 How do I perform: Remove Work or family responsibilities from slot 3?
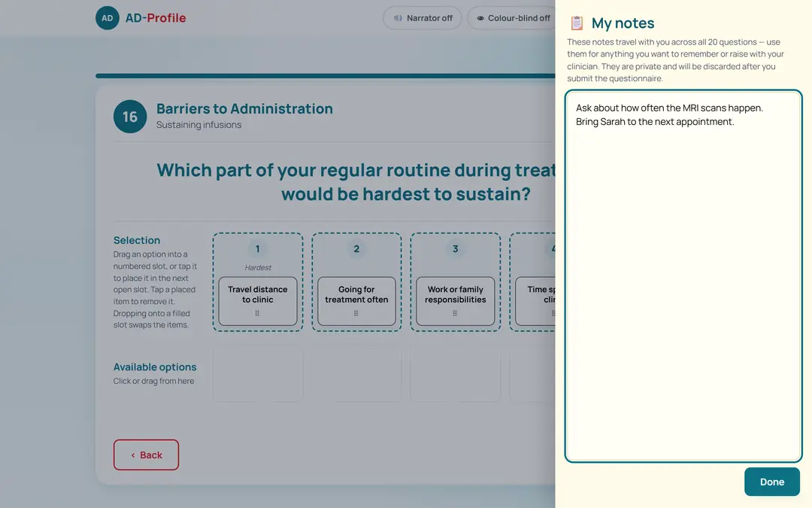pos(455,300)
